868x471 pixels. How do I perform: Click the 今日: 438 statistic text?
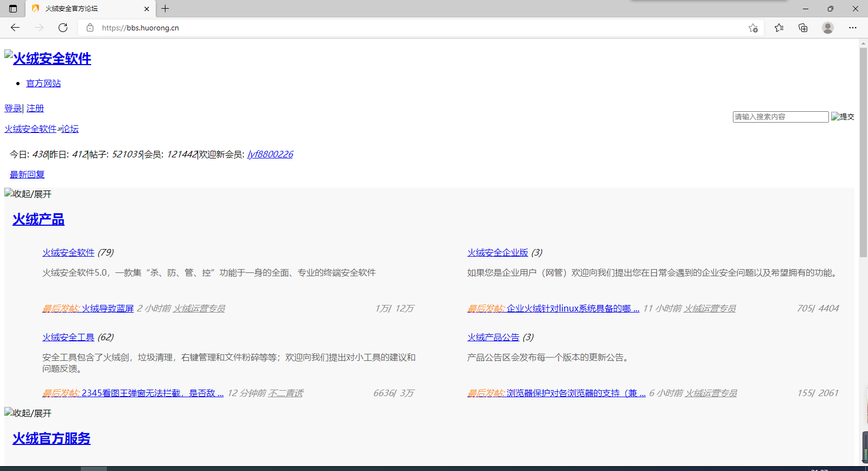tap(29, 154)
